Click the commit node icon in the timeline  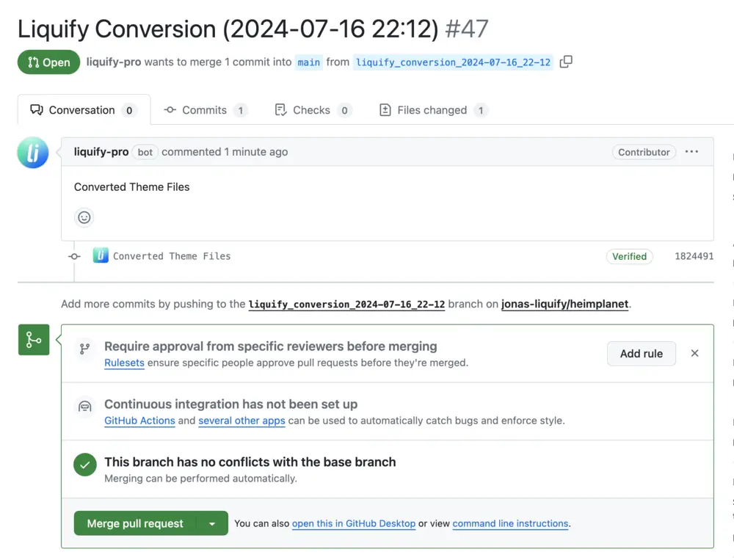pos(74,256)
